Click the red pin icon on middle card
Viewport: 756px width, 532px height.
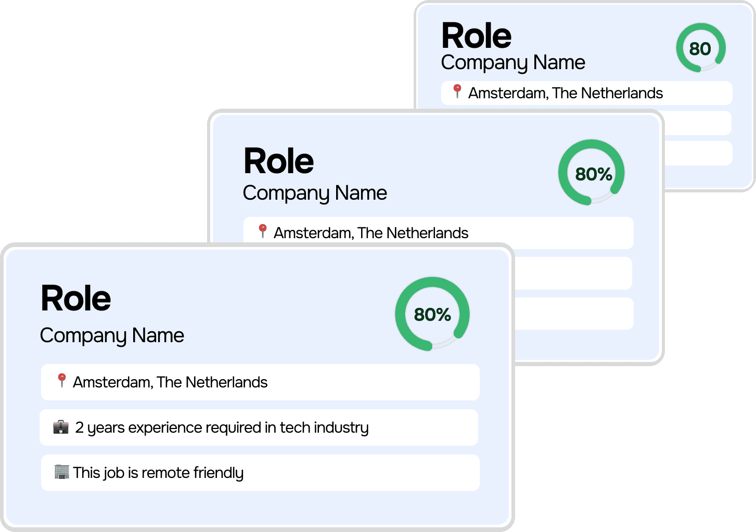263,231
